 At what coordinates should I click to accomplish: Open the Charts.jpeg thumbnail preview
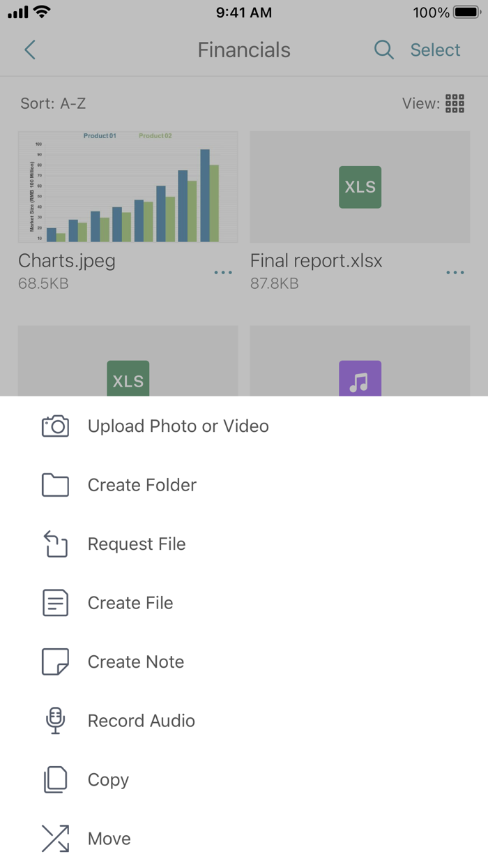click(128, 186)
